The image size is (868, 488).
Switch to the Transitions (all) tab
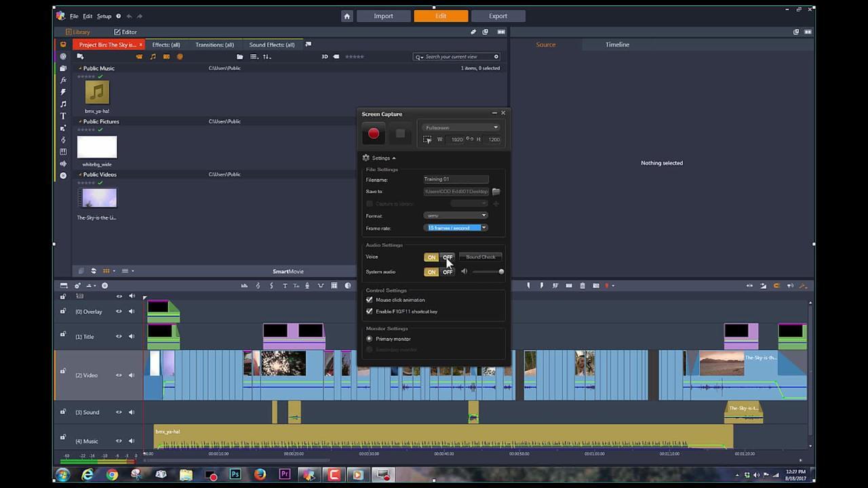tap(214, 45)
